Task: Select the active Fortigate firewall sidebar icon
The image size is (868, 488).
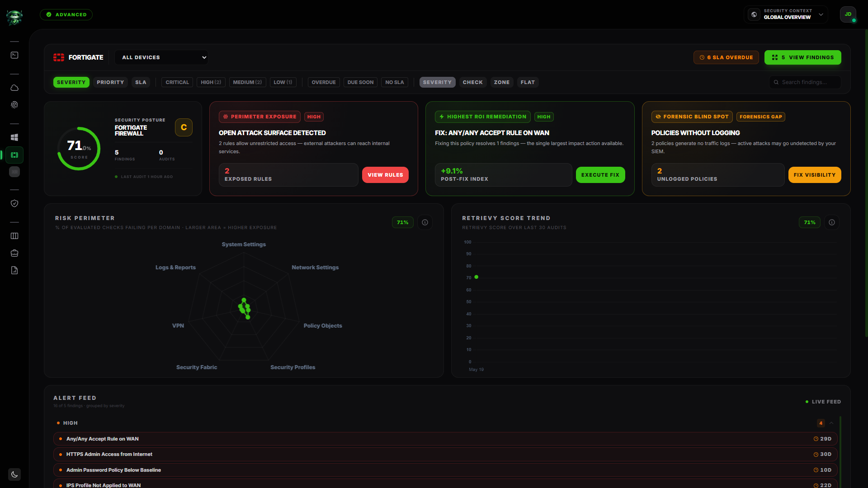Action: point(14,155)
